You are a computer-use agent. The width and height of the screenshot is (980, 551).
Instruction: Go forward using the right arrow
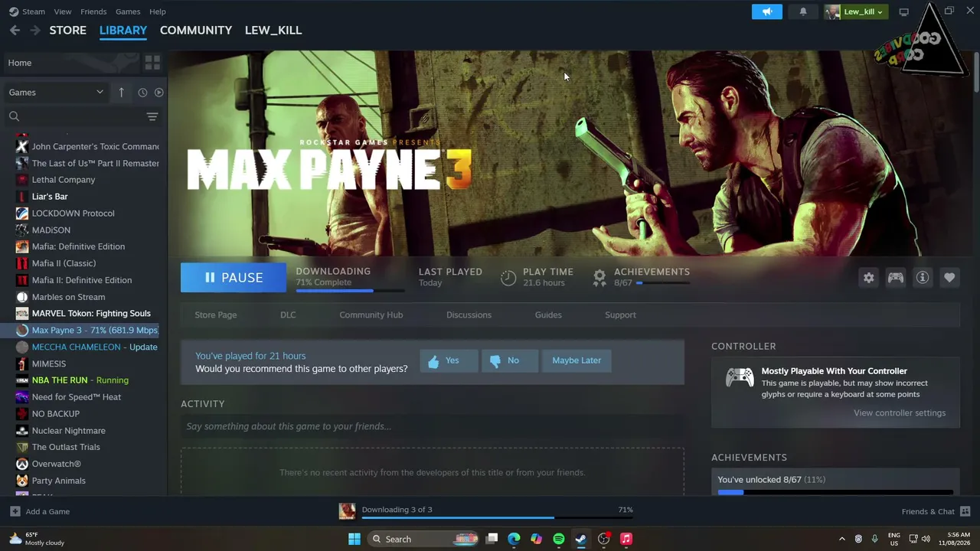coord(35,30)
